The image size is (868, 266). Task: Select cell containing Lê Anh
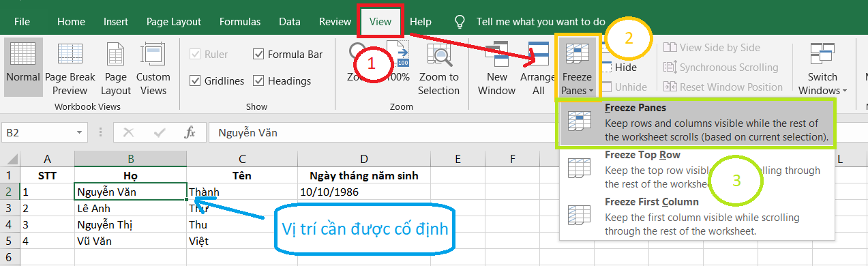point(130,209)
